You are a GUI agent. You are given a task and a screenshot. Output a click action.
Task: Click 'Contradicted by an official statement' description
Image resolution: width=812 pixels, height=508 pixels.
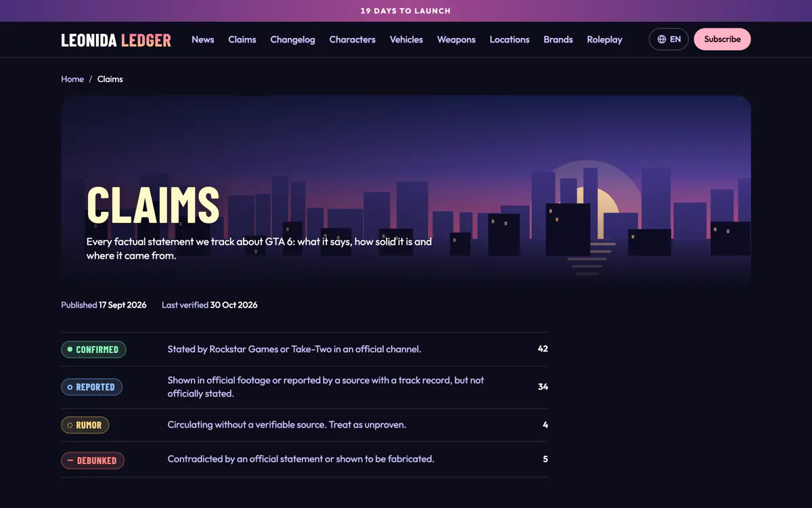pyautogui.click(x=301, y=459)
